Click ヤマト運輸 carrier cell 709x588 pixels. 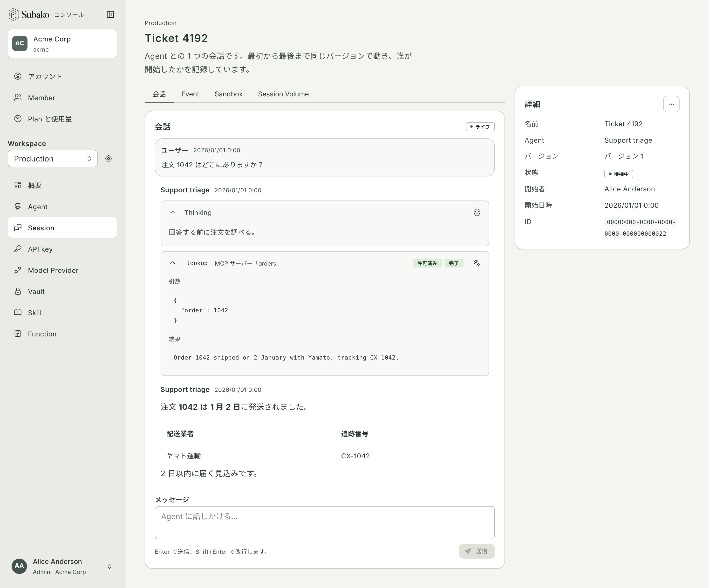click(x=184, y=456)
